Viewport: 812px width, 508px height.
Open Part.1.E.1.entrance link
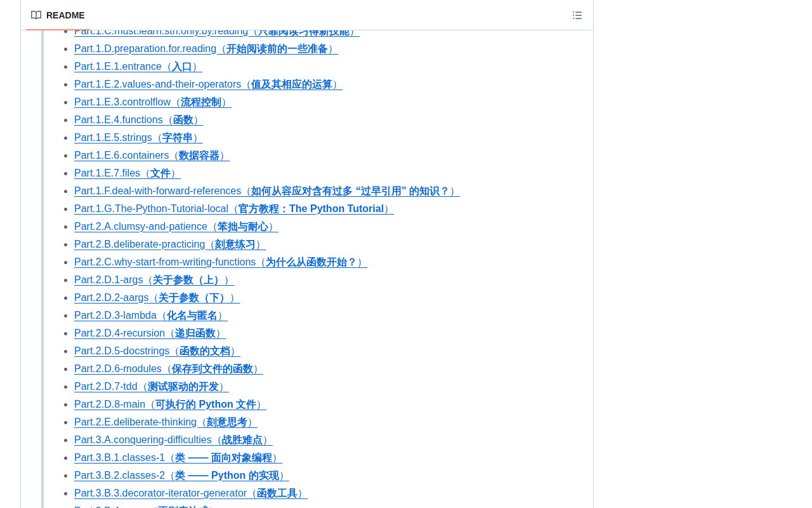(x=138, y=67)
